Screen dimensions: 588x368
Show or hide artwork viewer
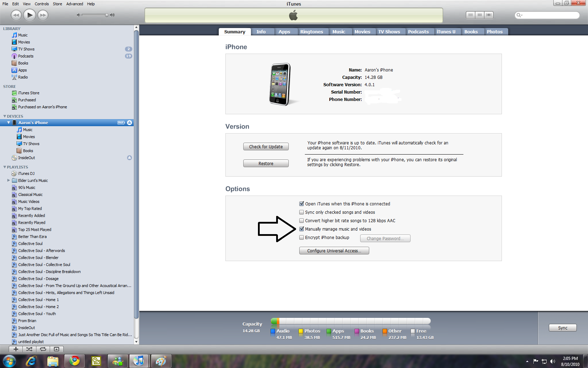click(56, 349)
